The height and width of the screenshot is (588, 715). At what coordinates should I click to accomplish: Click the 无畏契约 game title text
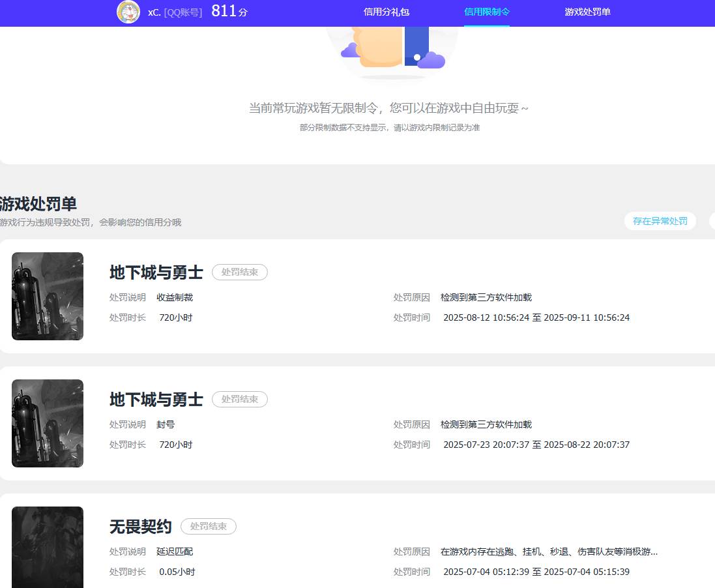click(x=140, y=527)
